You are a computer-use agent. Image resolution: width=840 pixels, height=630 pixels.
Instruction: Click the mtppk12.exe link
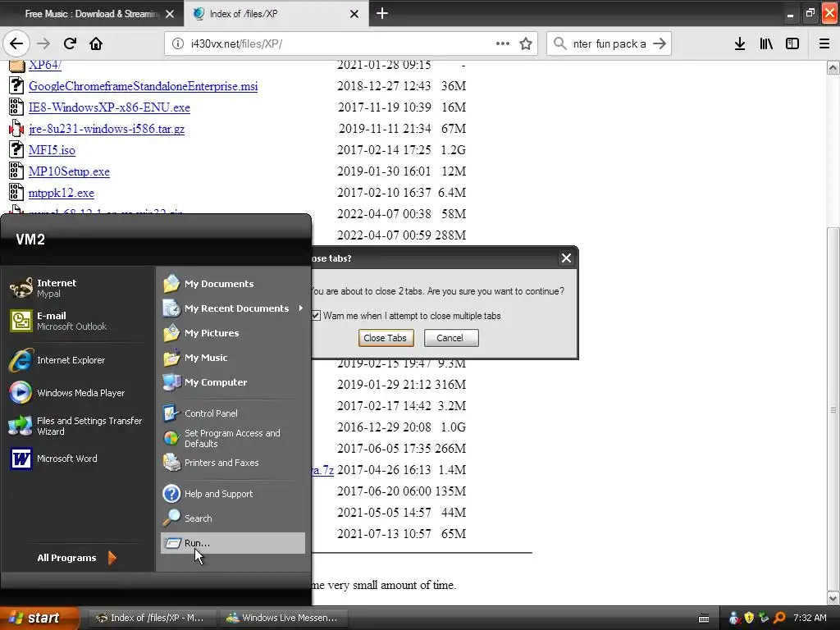61,193
